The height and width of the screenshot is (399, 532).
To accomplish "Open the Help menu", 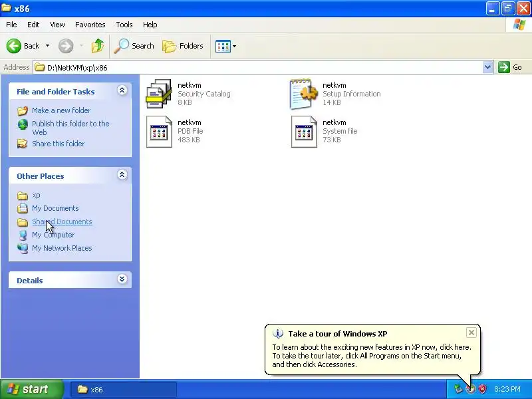I will click(150, 25).
